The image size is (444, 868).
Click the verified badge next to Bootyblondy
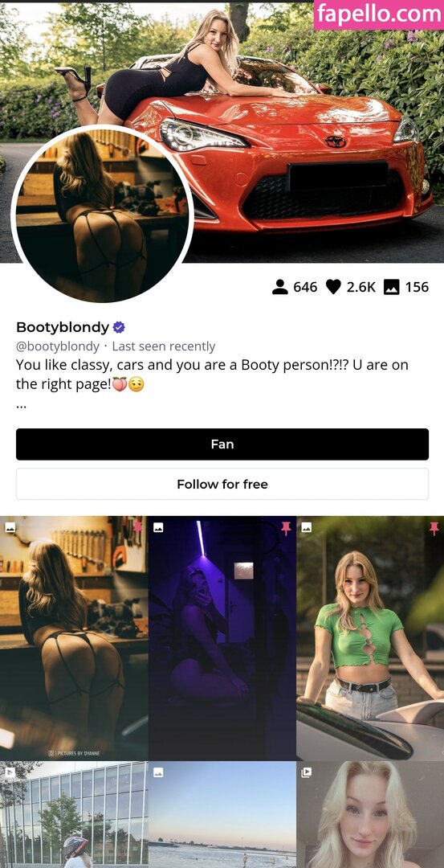coord(119,327)
